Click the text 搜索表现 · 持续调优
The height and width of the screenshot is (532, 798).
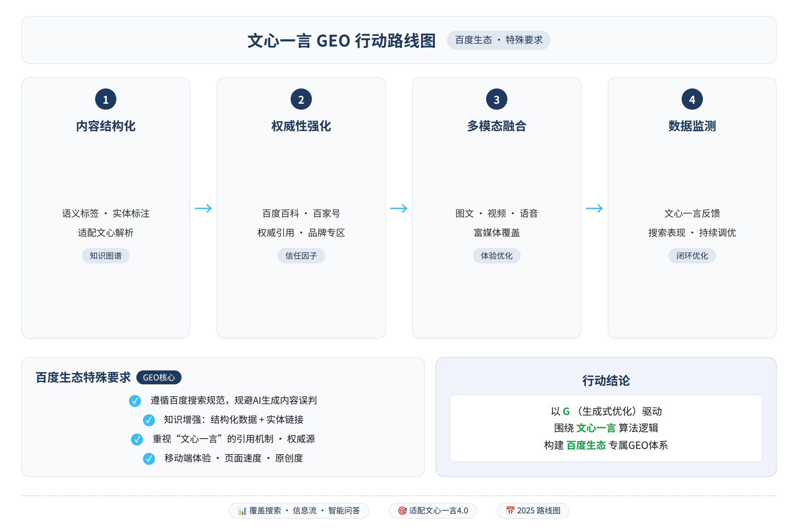click(x=692, y=233)
